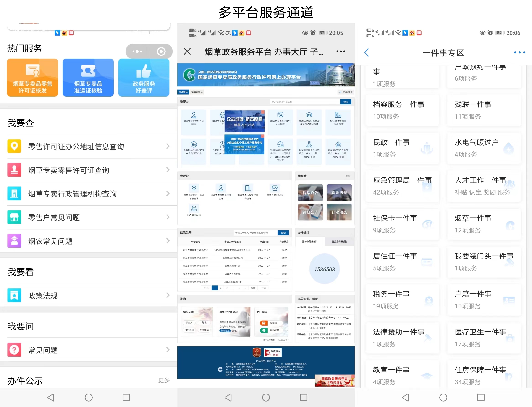Close the 烟草政务服务平台 webpage with X

click(x=187, y=51)
